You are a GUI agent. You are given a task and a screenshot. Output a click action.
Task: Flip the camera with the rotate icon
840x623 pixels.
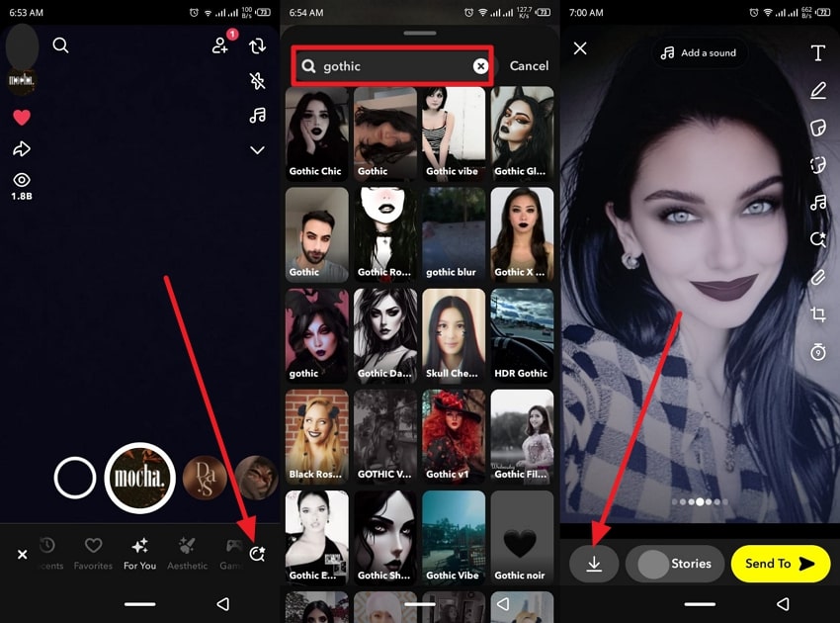click(x=257, y=45)
